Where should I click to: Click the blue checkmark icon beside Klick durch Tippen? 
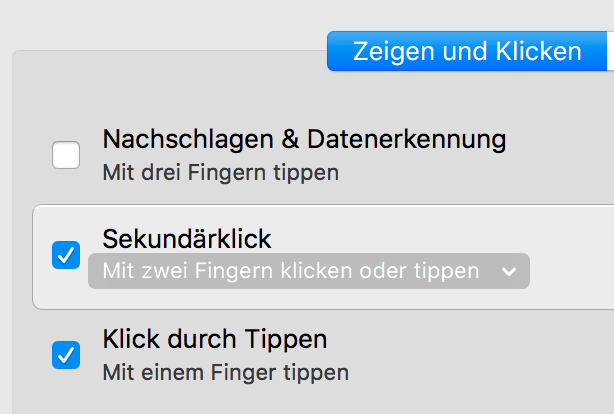click(x=66, y=354)
